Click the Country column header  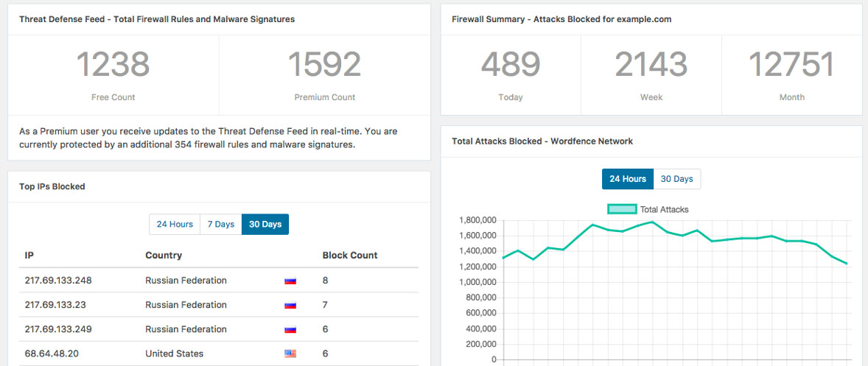point(164,256)
